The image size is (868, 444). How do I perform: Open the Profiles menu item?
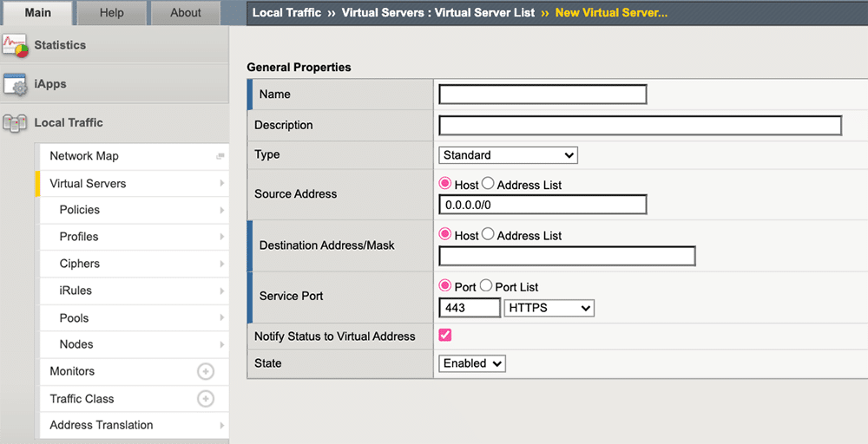pos(79,237)
